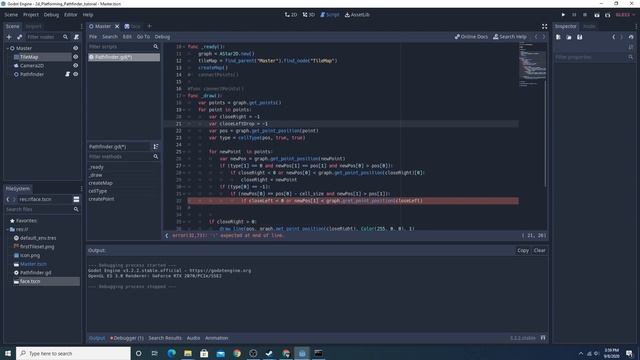Toggle visibility of the Pathfinder node
Screen dimensions: 640x360
click(x=76, y=74)
